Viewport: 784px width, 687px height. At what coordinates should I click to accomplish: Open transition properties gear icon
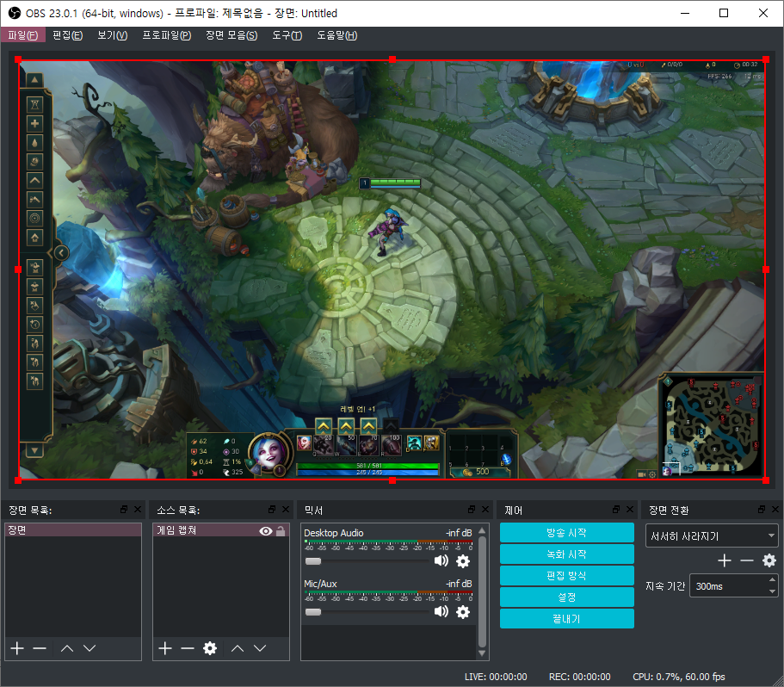click(769, 560)
